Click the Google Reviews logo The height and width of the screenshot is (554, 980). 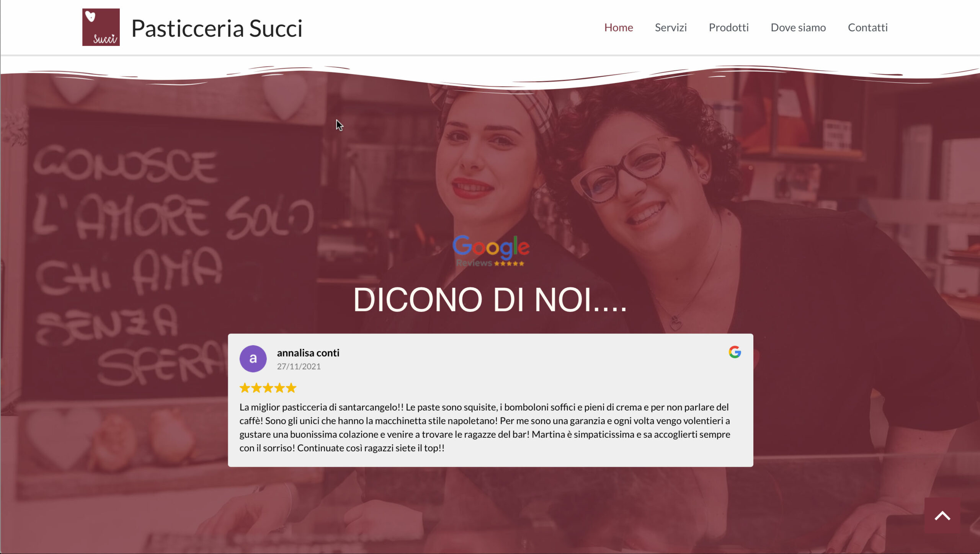click(491, 251)
